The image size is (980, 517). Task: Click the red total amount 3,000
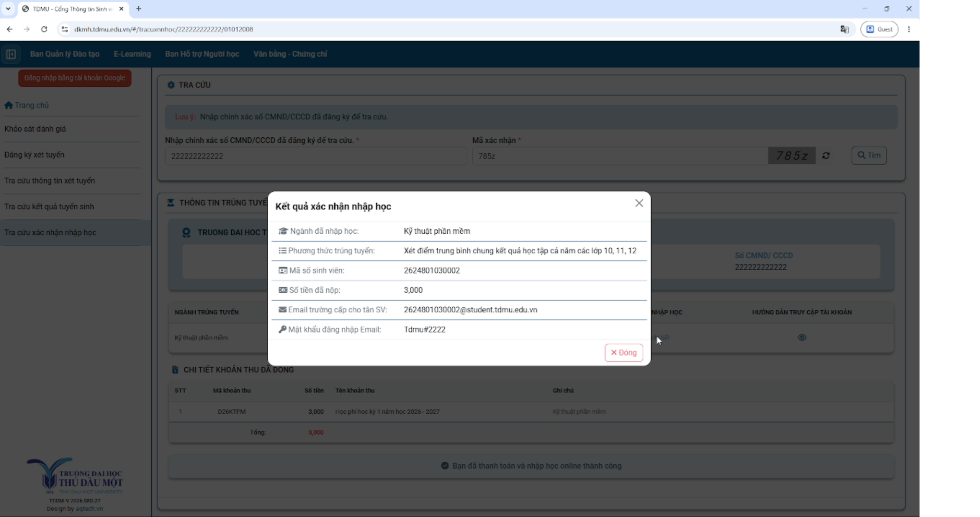click(316, 432)
